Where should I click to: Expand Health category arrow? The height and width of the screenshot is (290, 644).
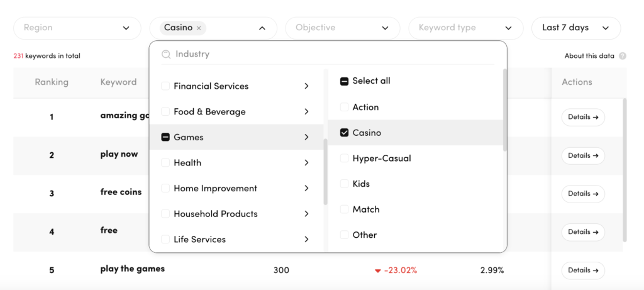(306, 163)
